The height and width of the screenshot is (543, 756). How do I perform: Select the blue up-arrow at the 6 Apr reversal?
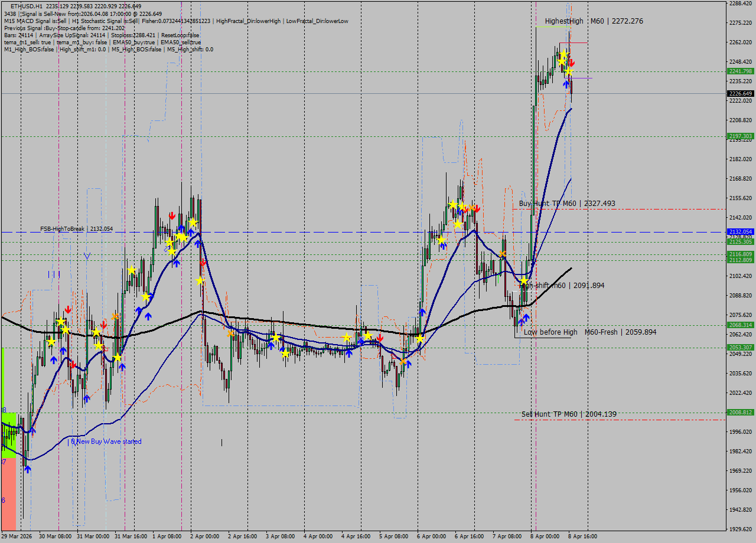tap(422, 311)
